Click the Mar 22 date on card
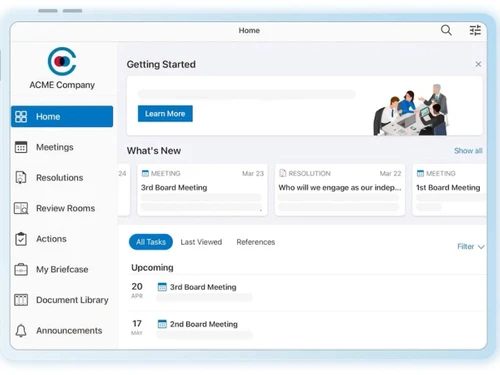500x375 pixels. coord(390,173)
